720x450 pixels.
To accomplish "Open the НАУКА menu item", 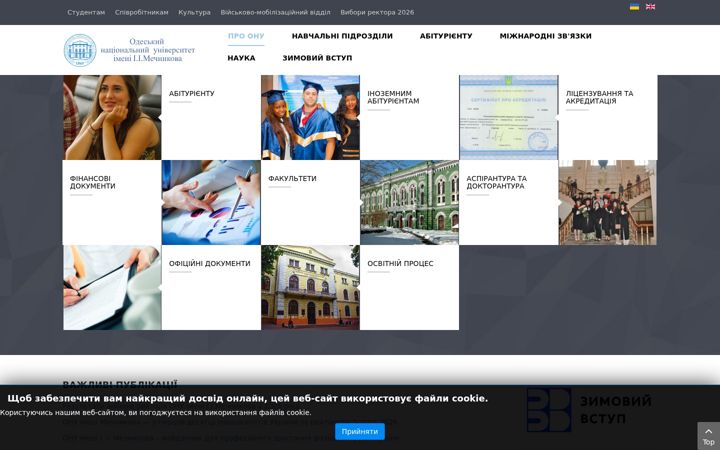I will tap(241, 58).
